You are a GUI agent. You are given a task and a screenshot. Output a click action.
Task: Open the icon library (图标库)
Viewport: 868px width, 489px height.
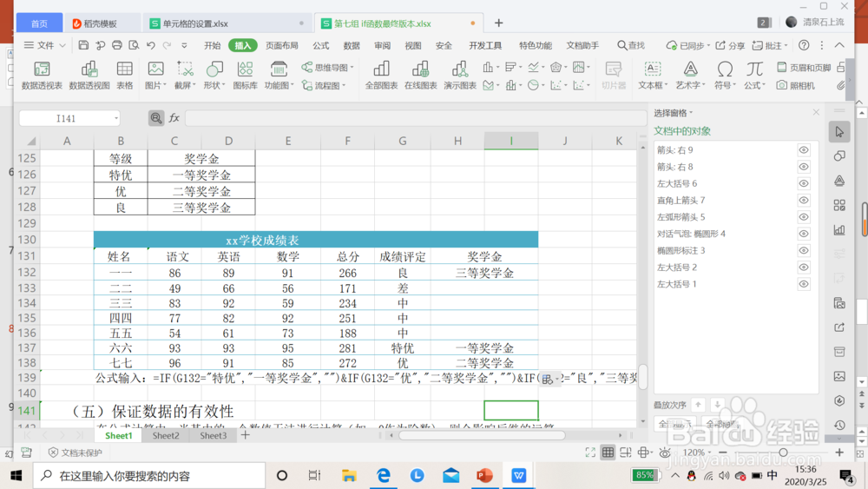tap(246, 75)
